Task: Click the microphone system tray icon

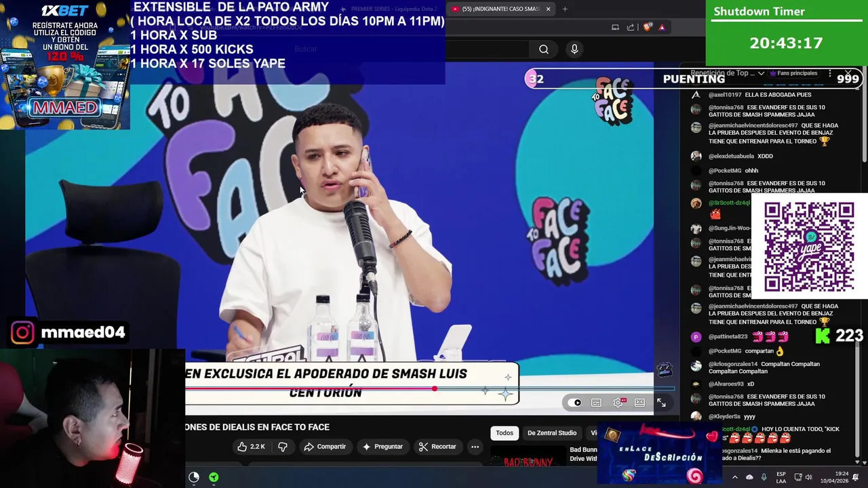Action: 764,477
